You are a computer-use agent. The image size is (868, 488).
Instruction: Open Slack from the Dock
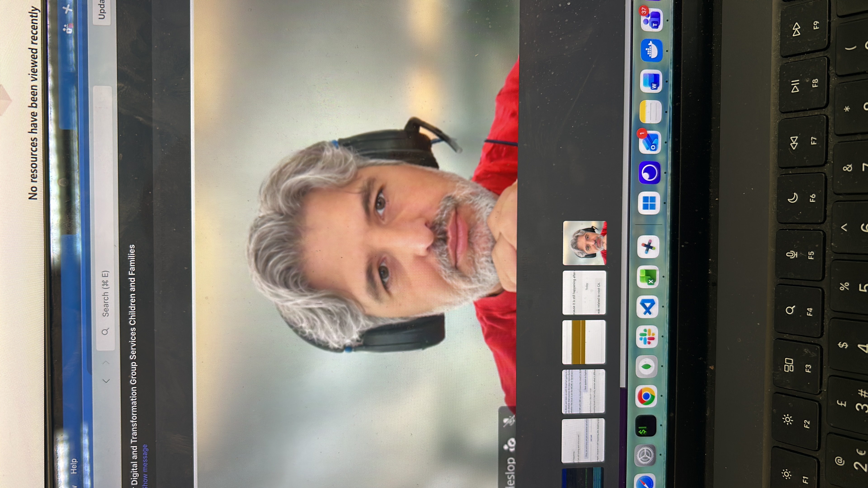(x=647, y=337)
